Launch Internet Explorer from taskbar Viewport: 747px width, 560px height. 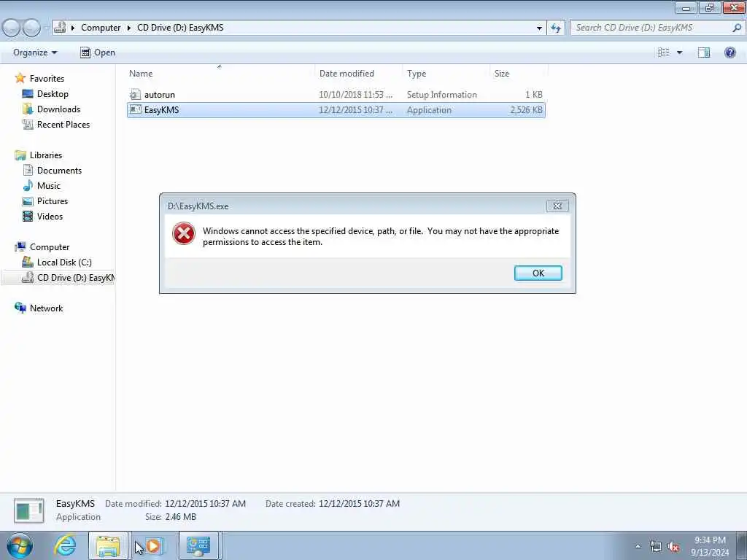pos(64,545)
